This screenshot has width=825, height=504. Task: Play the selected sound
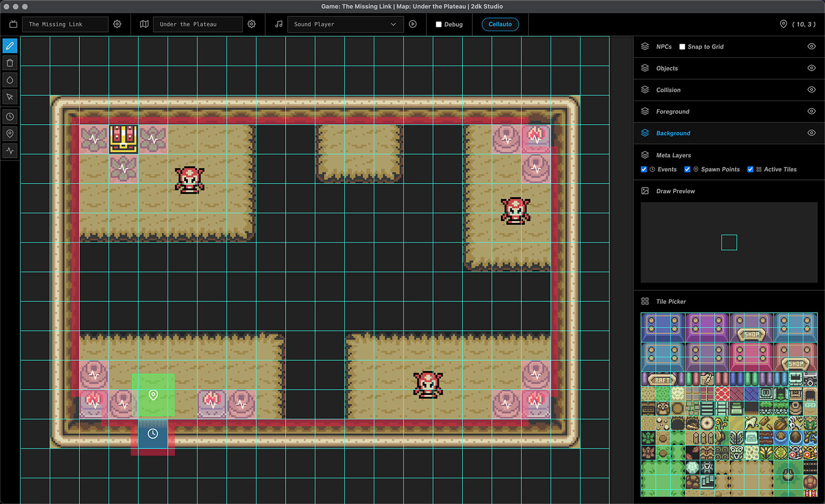pyautogui.click(x=412, y=24)
